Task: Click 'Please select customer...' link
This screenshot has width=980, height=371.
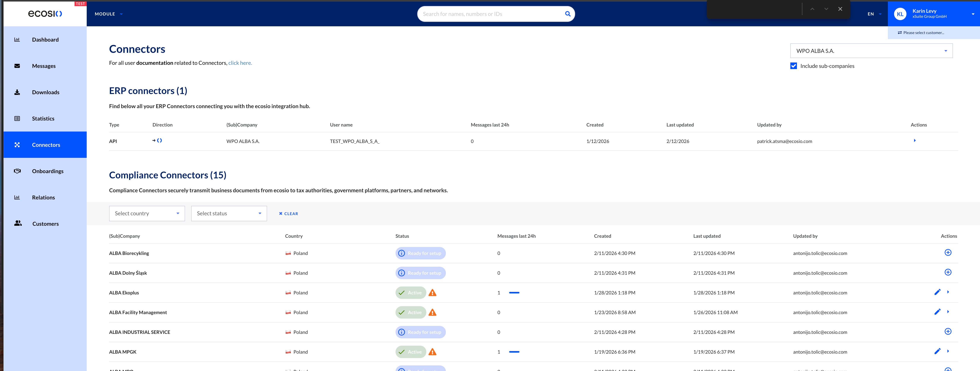Action: coord(921,33)
